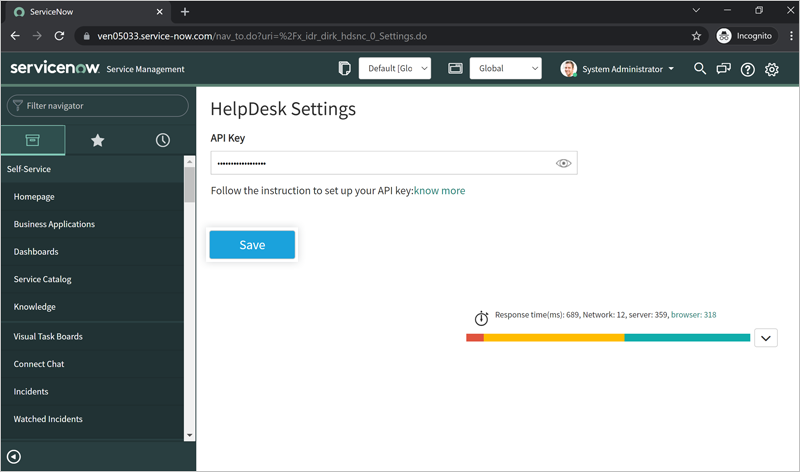Screen dimensions: 800x472
Task: Switch to the History clock tab
Action: [162, 141]
